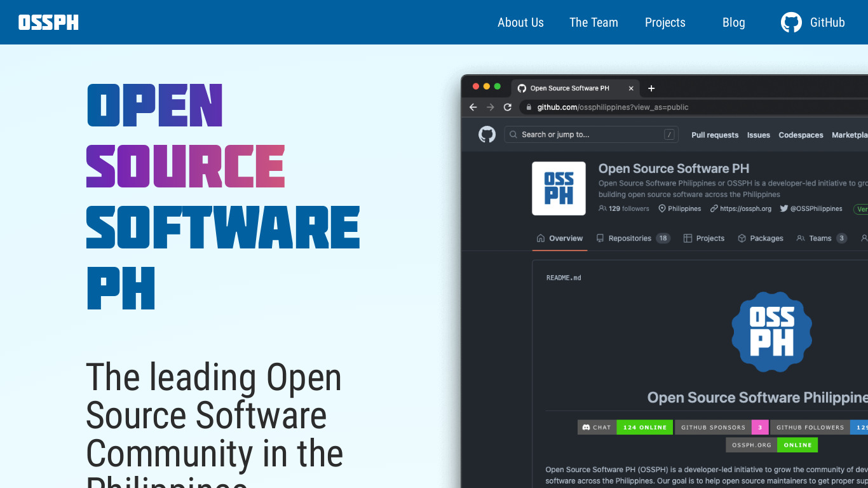Viewport: 868px width, 488px height.
Task: Switch to the Projects tab in pictured GitHub
Action: pyautogui.click(x=704, y=238)
